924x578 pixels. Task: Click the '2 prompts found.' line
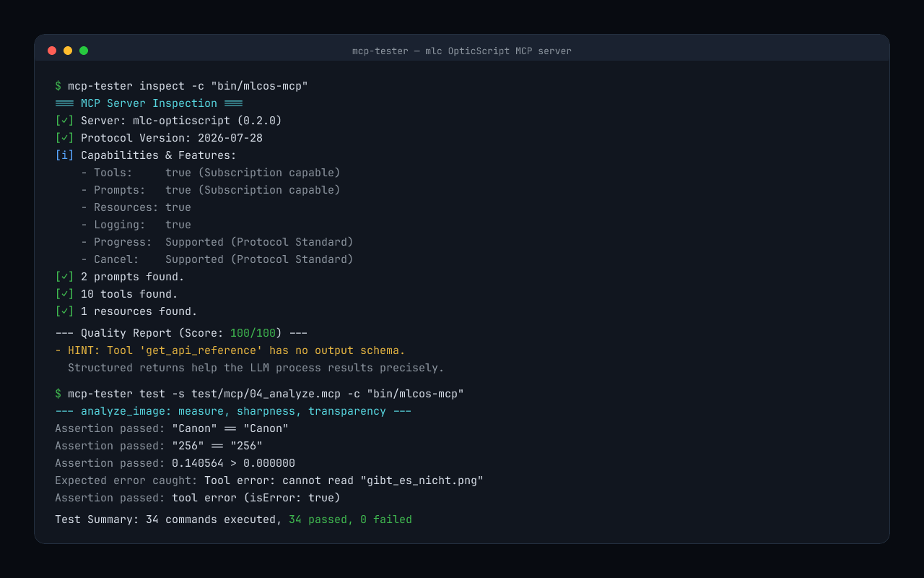pos(120,277)
